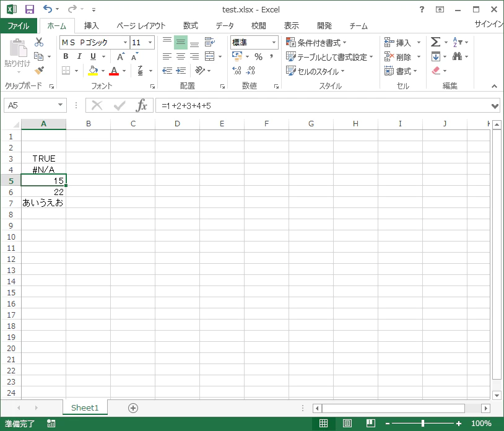Open the font name dropdown
The width and height of the screenshot is (504, 431).
[125, 43]
